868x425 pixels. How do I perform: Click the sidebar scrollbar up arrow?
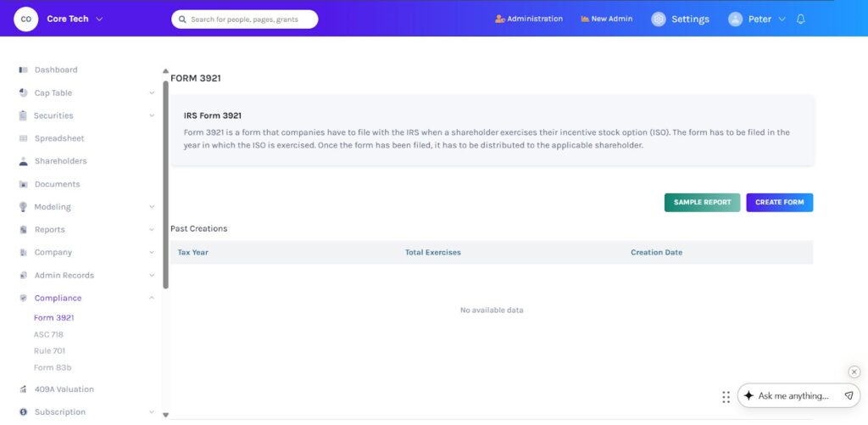coord(165,71)
